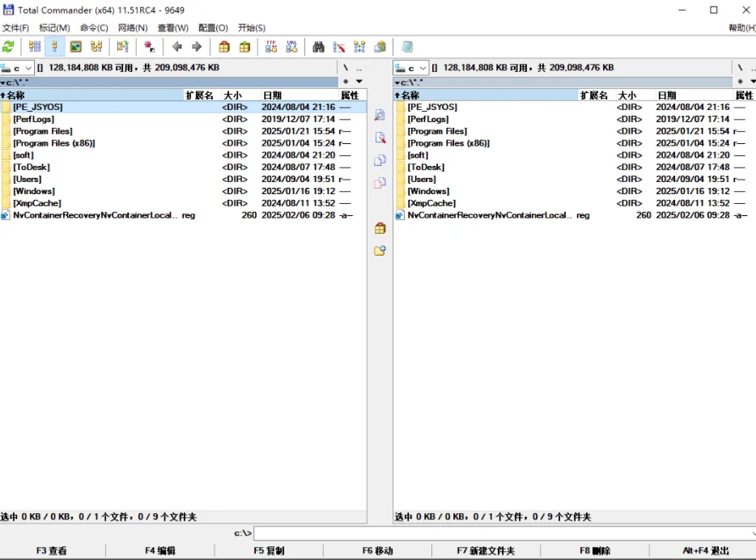Open the FTP connect icon
The height and width of the screenshot is (560, 756).
(x=271, y=47)
